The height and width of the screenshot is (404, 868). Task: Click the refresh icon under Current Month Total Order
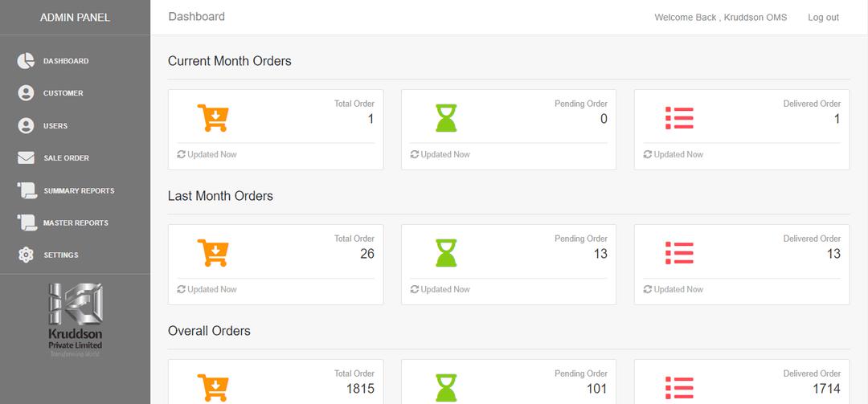182,154
